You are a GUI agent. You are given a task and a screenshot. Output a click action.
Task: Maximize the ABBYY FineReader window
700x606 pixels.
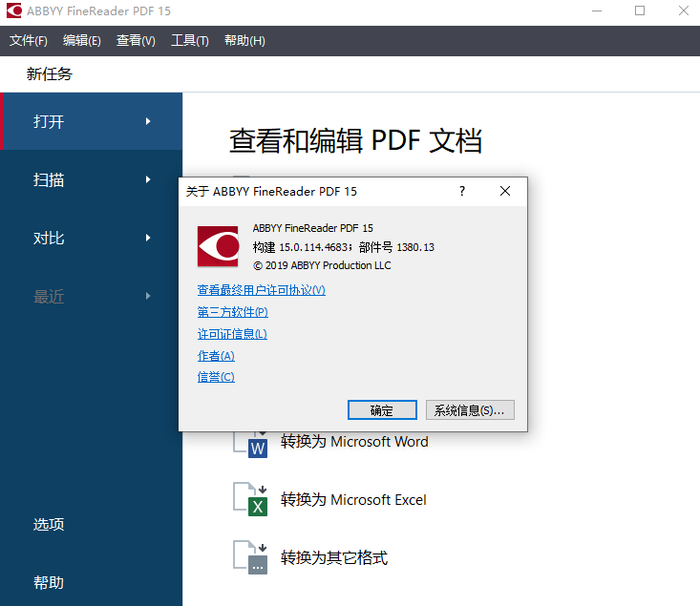pyautogui.click(x=640, y=10)
